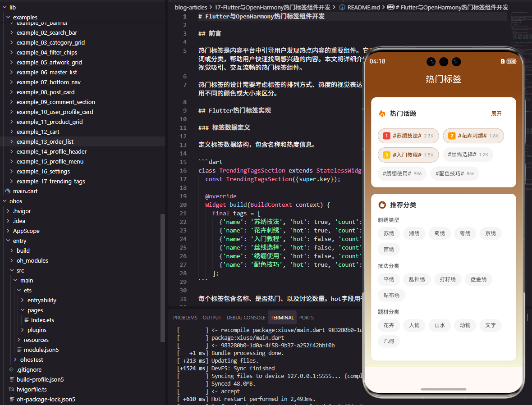Screen dimensions: 532x405
Task: Click the icon beside 推荐分类 heading
Action: pyautogui.click(x=382, y=205)
